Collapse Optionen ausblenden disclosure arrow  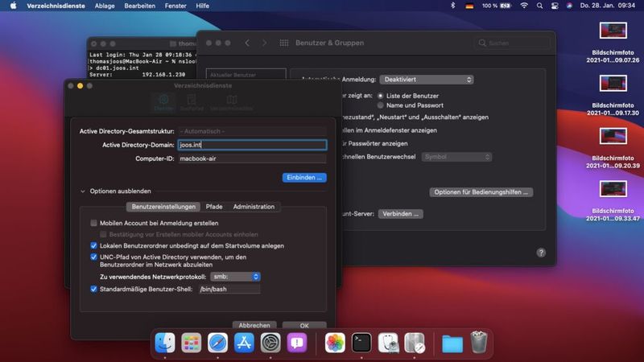pyautogui.click(x=83, y=191)
